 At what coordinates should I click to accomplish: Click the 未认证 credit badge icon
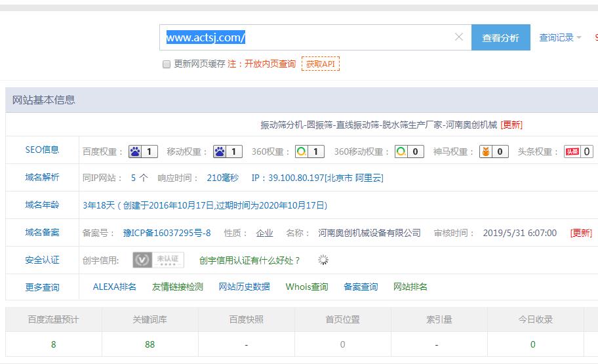tap(158, 260)
